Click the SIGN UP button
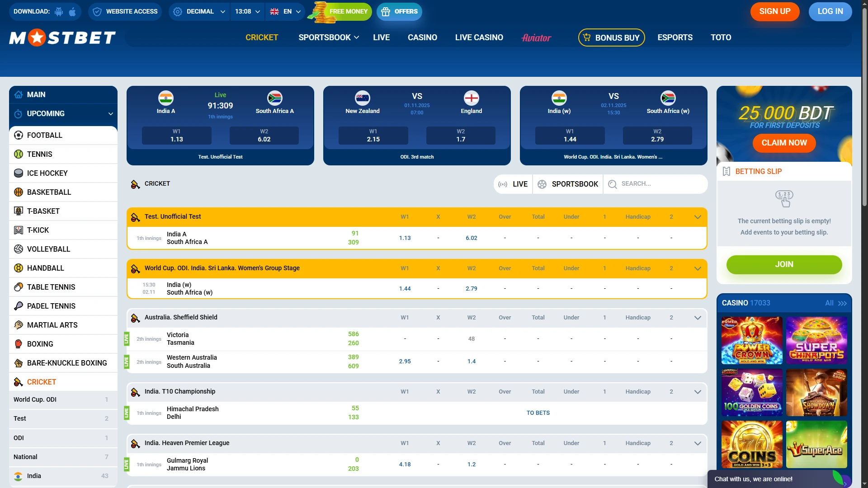868x488 pixels. click(x=774, y=11)
